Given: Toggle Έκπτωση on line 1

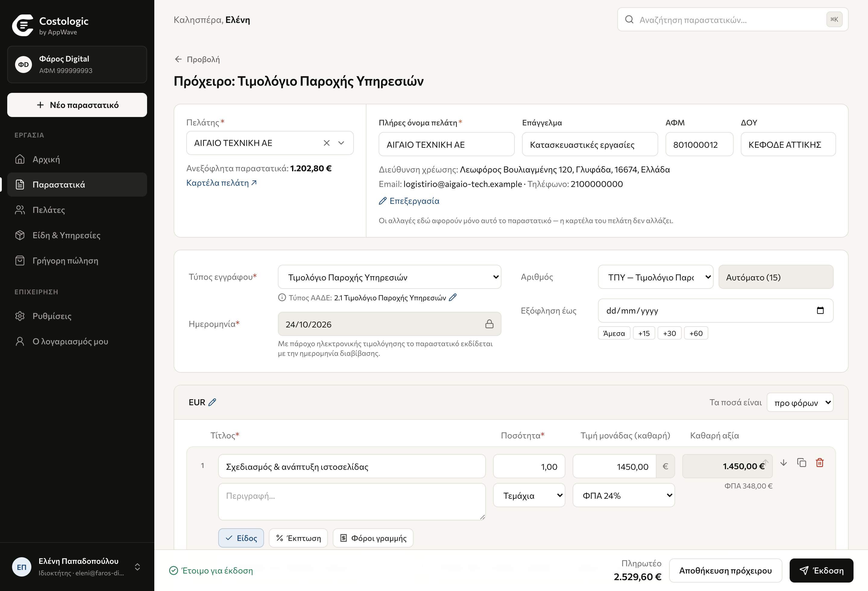Looking at the screenshot, I should (298, 538).
